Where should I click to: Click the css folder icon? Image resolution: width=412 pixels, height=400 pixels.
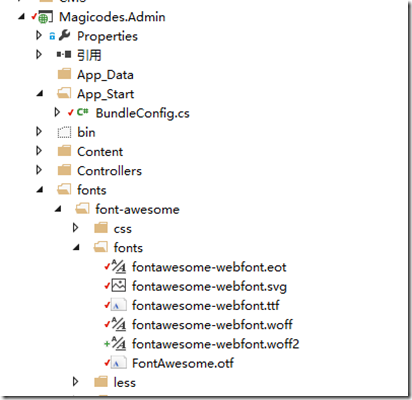point(101,228)
